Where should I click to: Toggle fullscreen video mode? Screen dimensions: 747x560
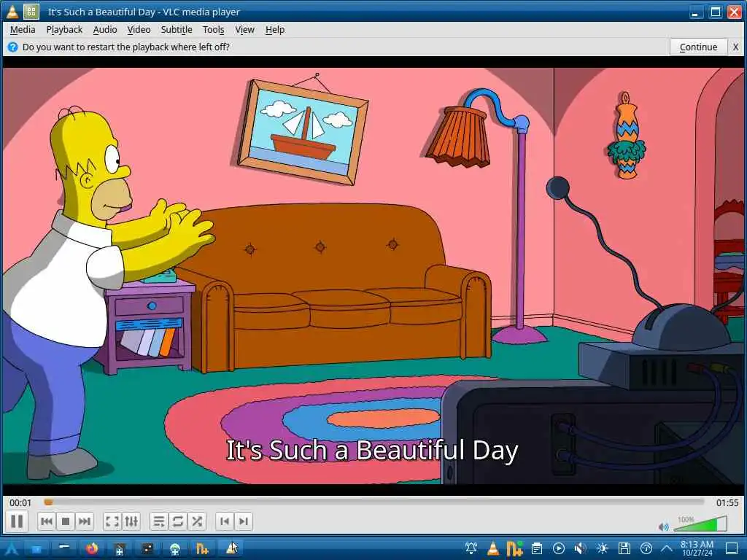tap(112, 521)
